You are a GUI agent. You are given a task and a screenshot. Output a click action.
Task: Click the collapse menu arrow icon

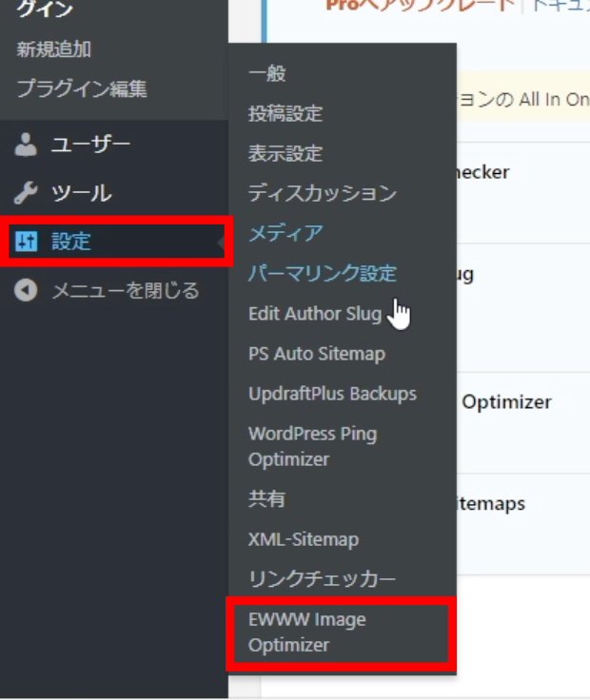coord(26,290)
